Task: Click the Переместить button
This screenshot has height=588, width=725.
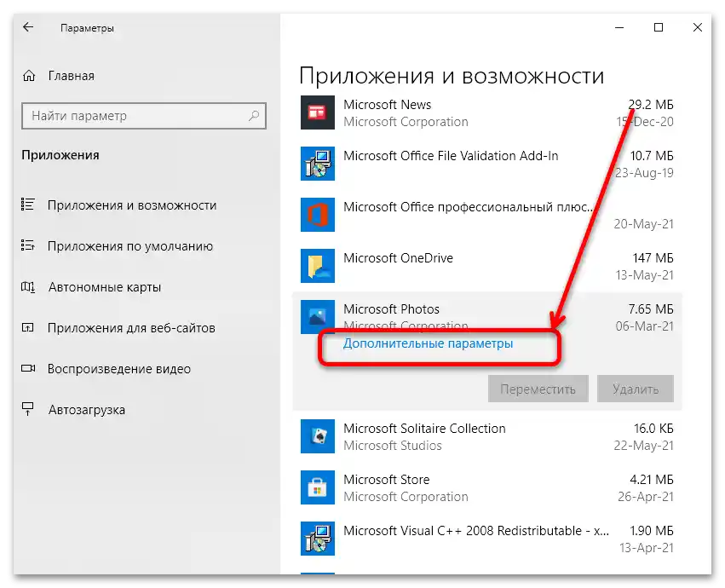Action: [538, 389]
